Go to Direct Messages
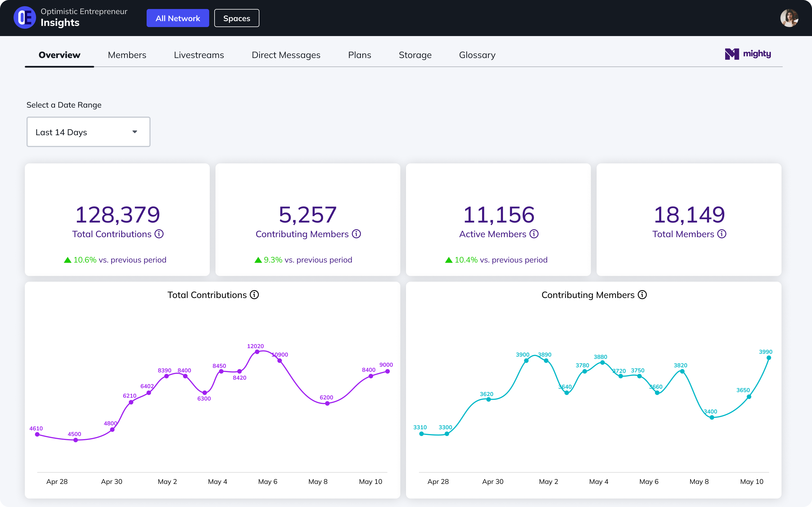This screenshot has width=812, height=507. click(286, 55)
